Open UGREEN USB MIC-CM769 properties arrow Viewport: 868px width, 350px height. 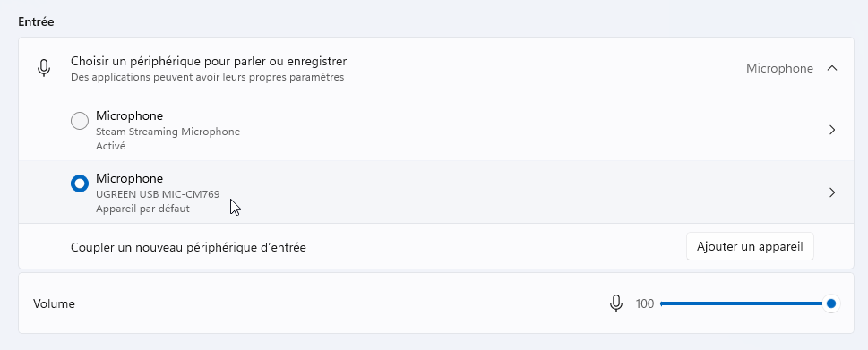(832, 192)
